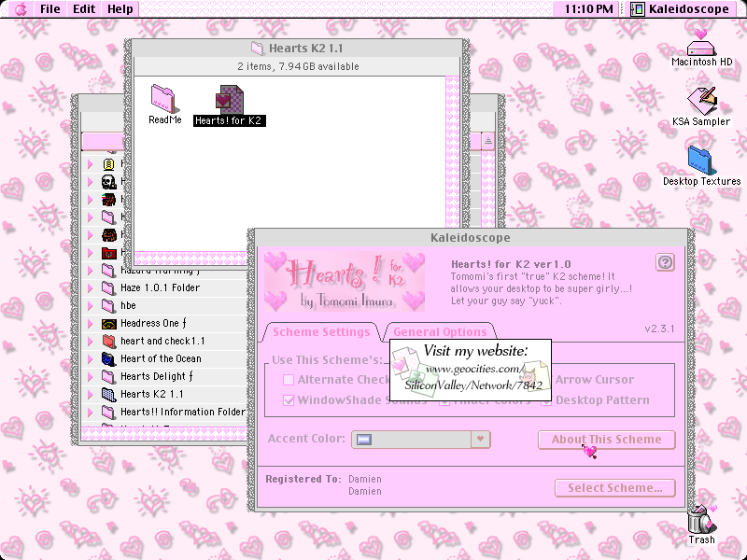Open the Accent Color popup heart arrow
747x560 pixels.
[x=480, y=439]
